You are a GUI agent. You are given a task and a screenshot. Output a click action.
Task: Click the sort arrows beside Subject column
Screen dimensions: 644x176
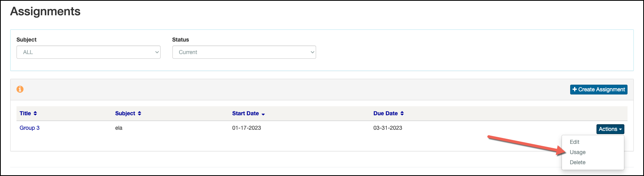pyautogui.click(x=139, y=113)
